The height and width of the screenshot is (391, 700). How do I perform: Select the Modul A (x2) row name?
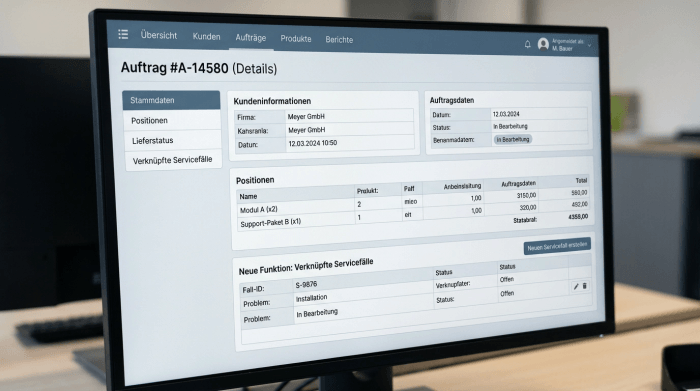pyautogui.click(x=258, y=209)
